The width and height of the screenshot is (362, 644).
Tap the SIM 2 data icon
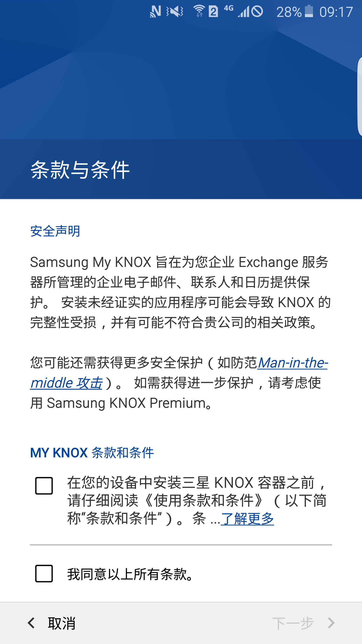click(x=214, y=12)
